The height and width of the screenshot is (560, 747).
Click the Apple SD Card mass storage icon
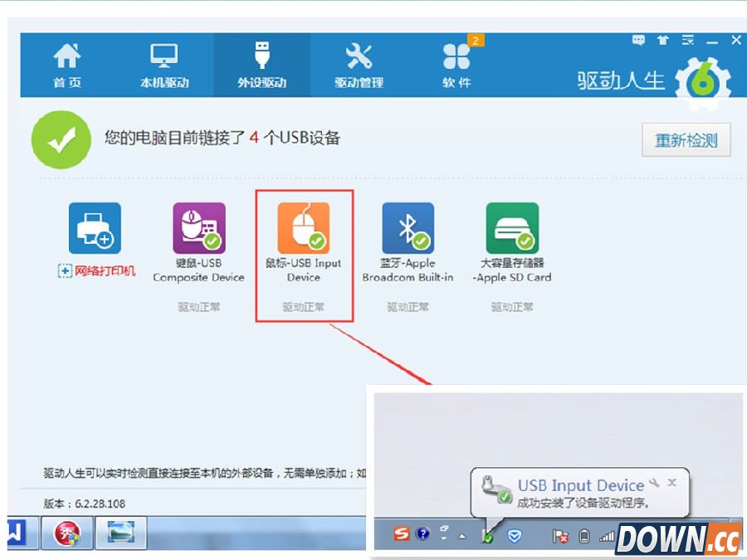click(512, 225)
